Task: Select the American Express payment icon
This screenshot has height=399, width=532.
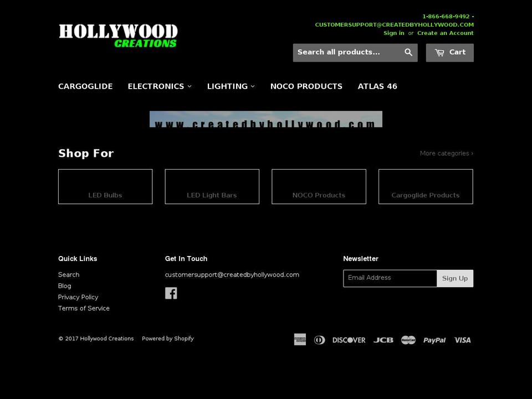Action: click(x=300, y=340)
